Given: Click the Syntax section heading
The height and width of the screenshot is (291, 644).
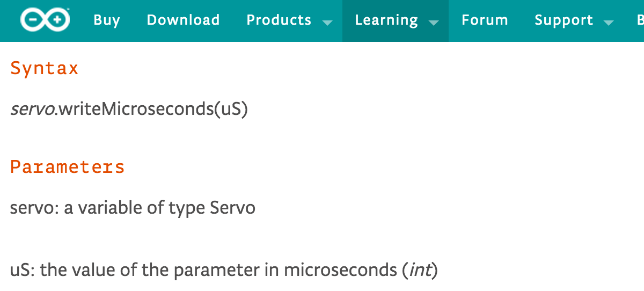Looking at the screenshot, I should tap(45, 69).
